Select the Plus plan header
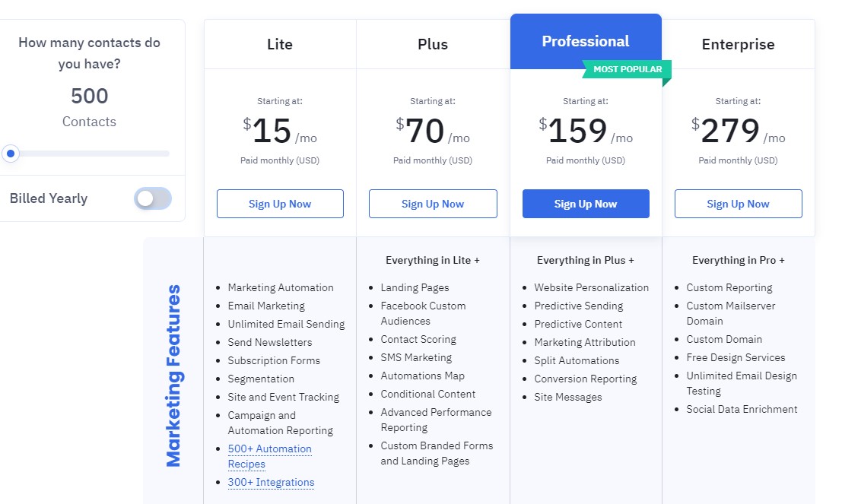Image resolution: width=842 pixels, height=504 pixels. pyautogui.click(x=433, y=44)
